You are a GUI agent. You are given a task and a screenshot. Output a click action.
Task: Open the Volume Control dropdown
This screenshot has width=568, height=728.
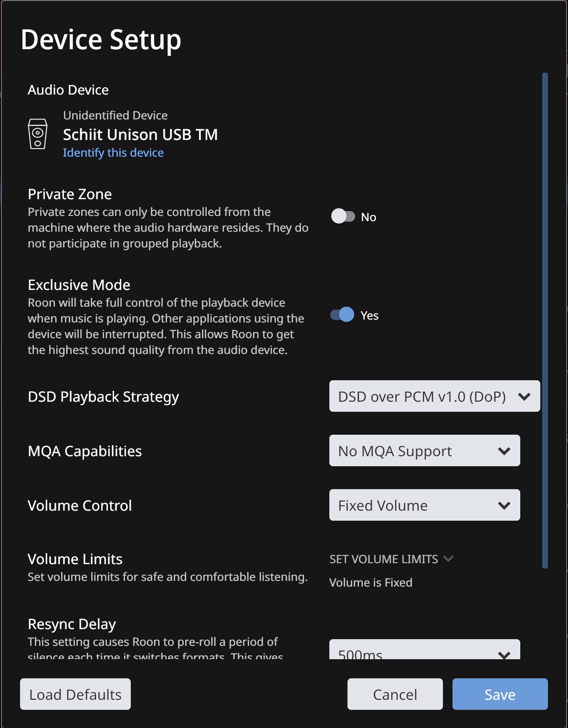pos(424,505)
